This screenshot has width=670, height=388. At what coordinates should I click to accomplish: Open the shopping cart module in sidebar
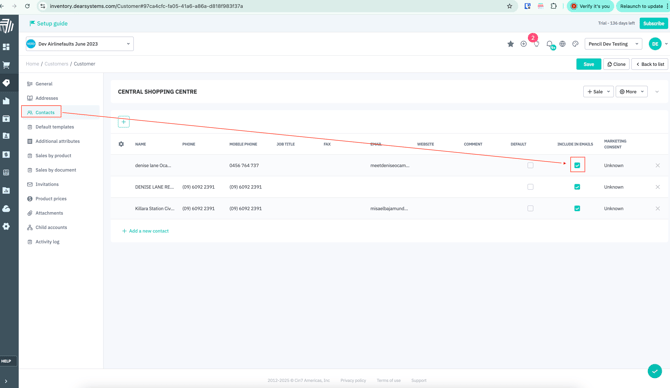click(x=6, y=65)
